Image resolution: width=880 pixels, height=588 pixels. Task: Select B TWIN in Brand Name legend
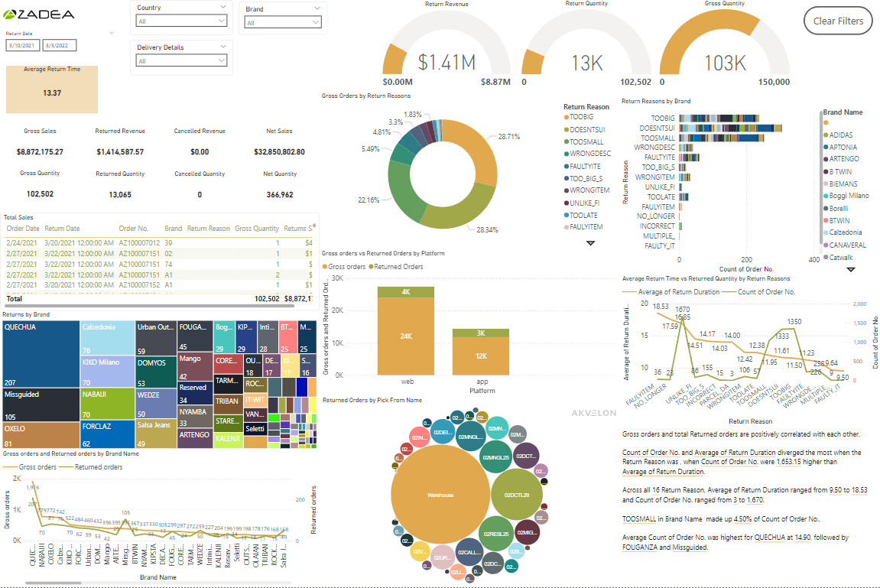point(837,172)
